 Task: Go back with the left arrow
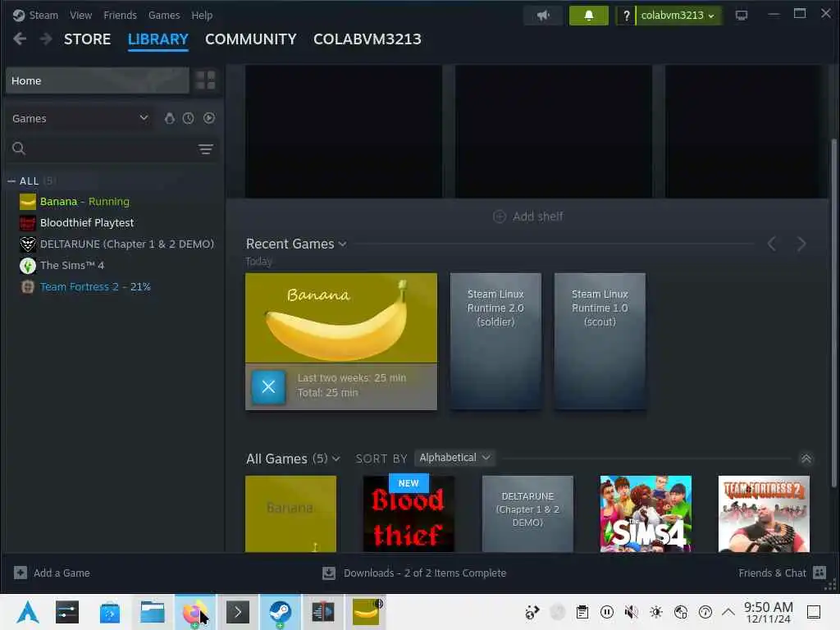(20, 39)
